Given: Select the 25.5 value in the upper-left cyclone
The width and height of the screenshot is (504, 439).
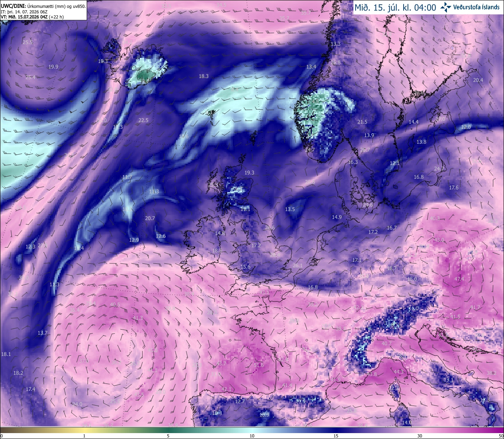Looking at the screenshot, I should pos(28,42).
